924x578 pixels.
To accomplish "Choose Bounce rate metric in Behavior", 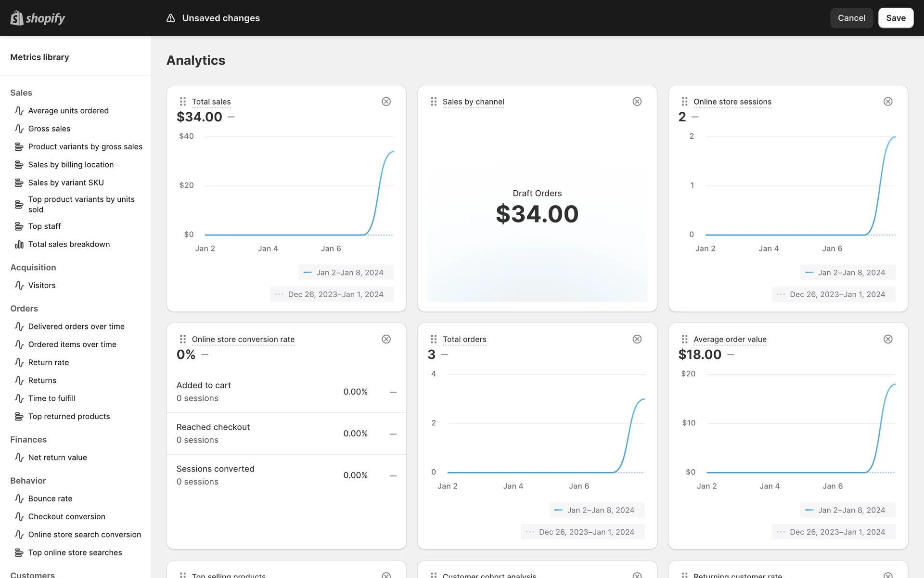I will click(50, 499).
